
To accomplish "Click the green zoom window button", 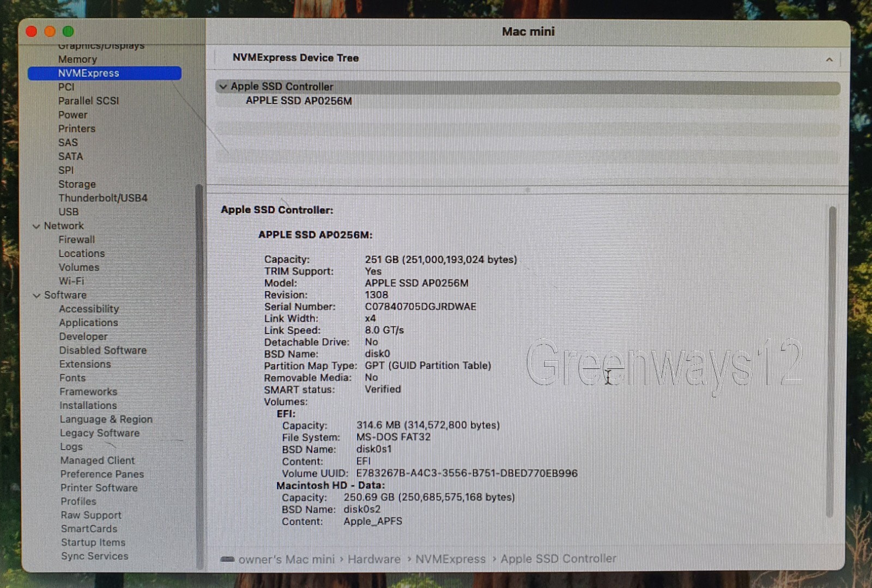I will [68, 32].
